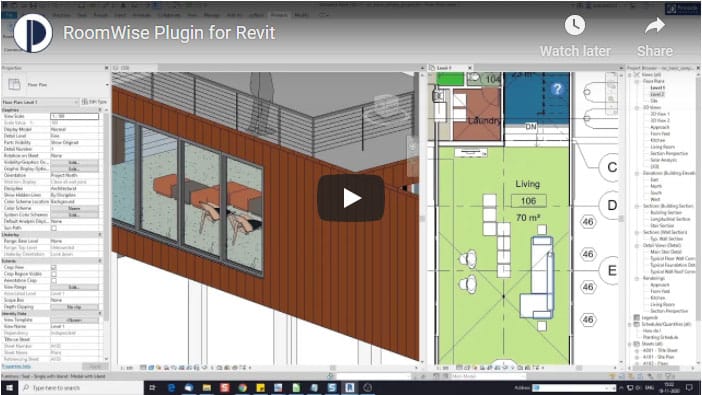Click the View Template None button

(74, 320)
